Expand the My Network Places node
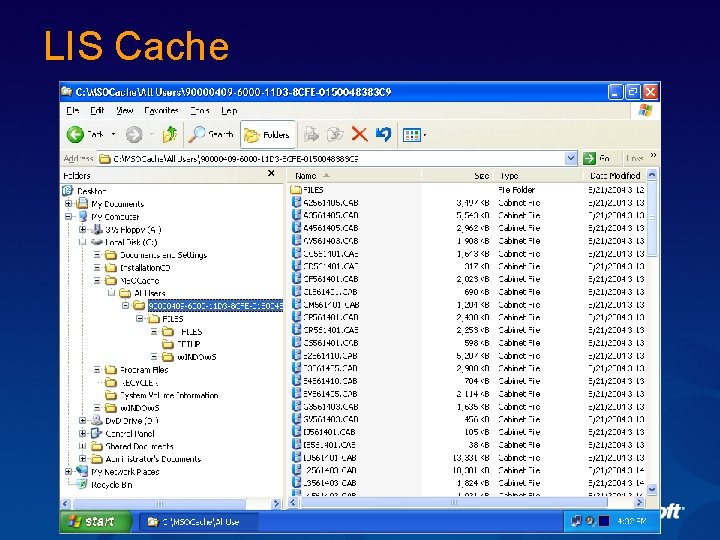Viewport: 720px width, 540px height. point(68,471)
